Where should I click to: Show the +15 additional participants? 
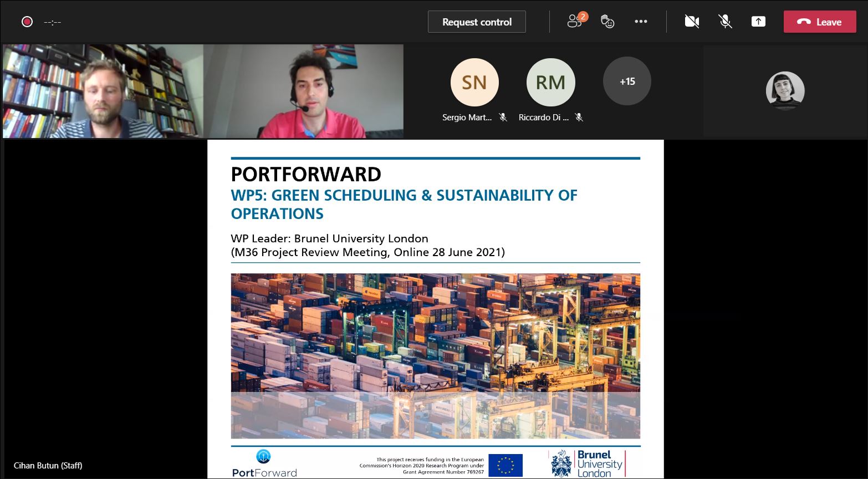[x=627, y=81]
